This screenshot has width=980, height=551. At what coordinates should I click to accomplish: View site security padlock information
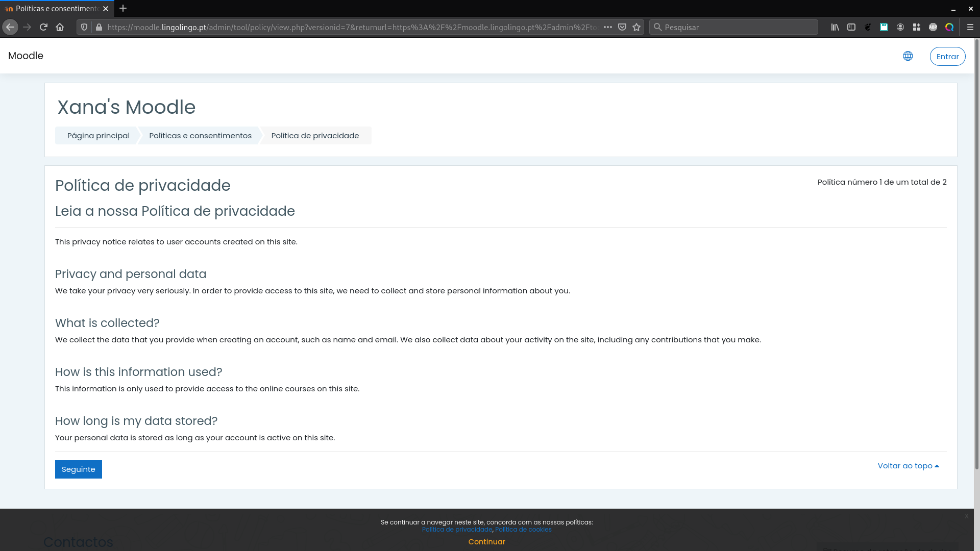pyautogui.click(x=99, y=27)
